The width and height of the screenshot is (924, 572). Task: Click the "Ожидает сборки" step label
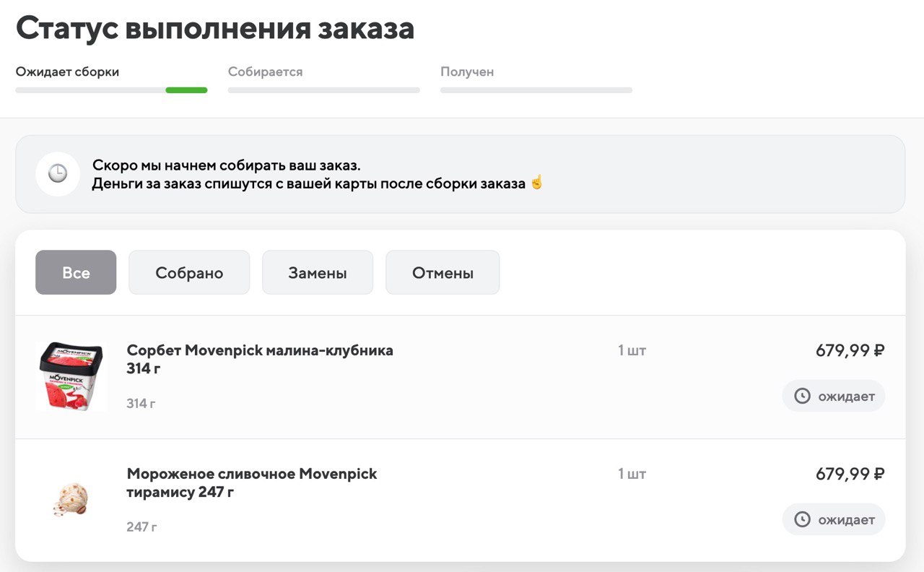(67, 72)
